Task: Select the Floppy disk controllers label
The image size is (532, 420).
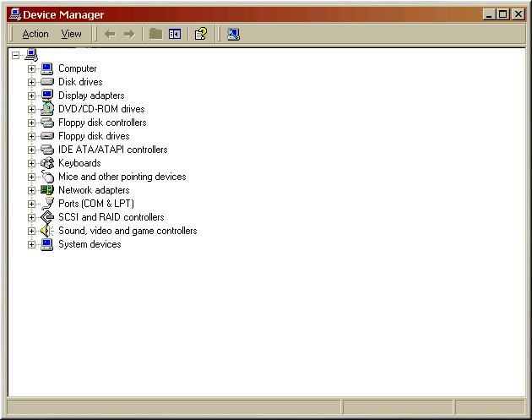Action: tap(102, 123)
